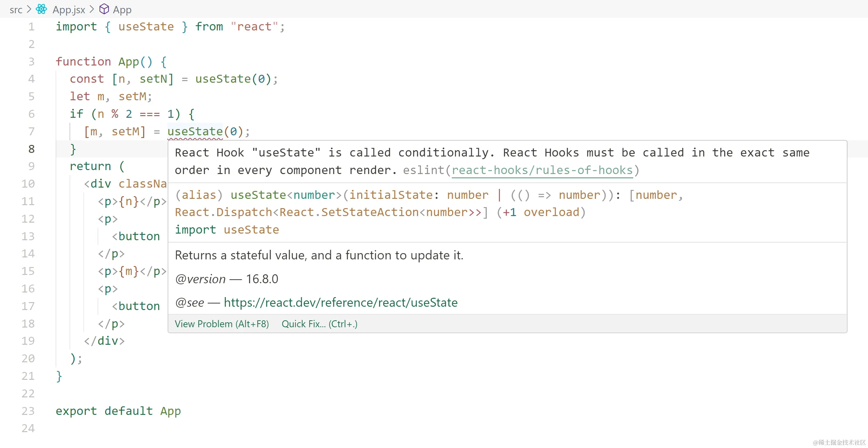Open the react.dev useState reference link
Screen dimensions: 868x448
tap(341, 302)
